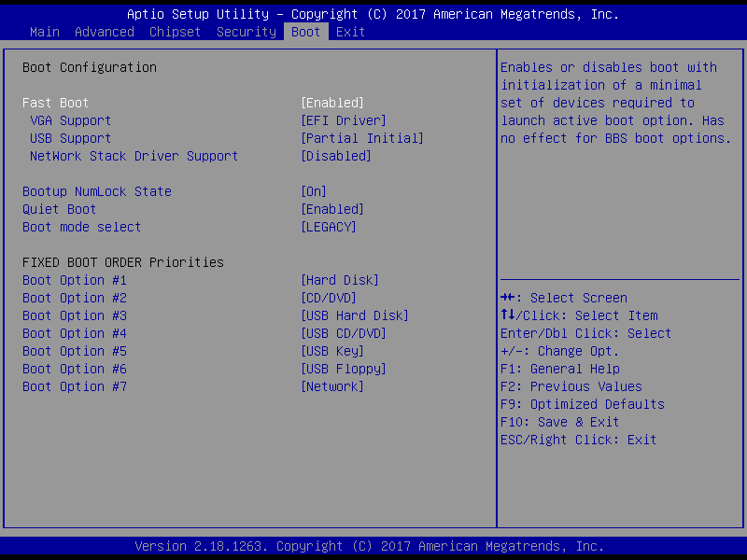Toggle Network Stack Driver Support [Disabled]

[x=335, y=156]
